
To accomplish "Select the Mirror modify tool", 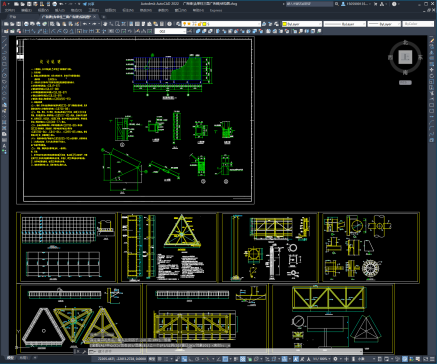I will tap(432, 52).
